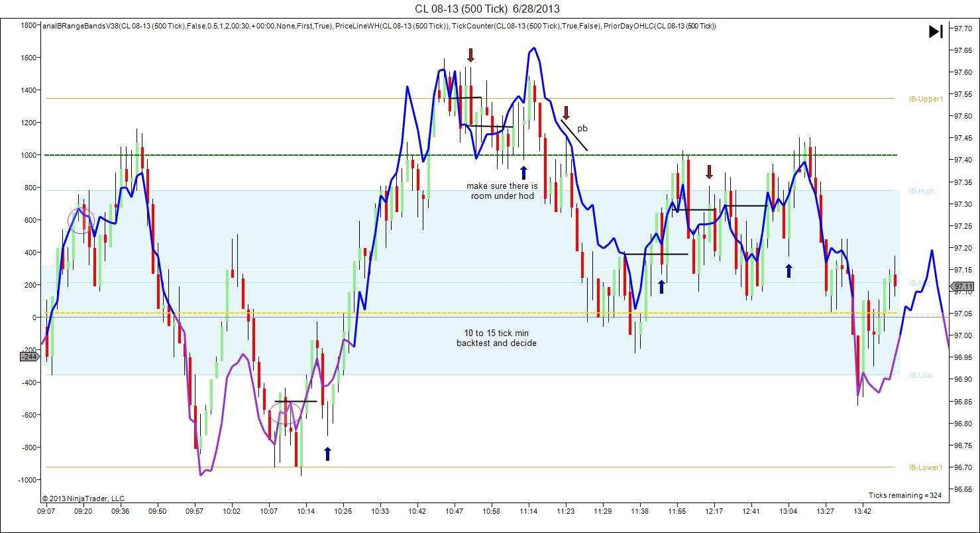The image size is (980, 533).
Task: Click the 'make sure there is room under hod' note
Action: coord(502,191)
